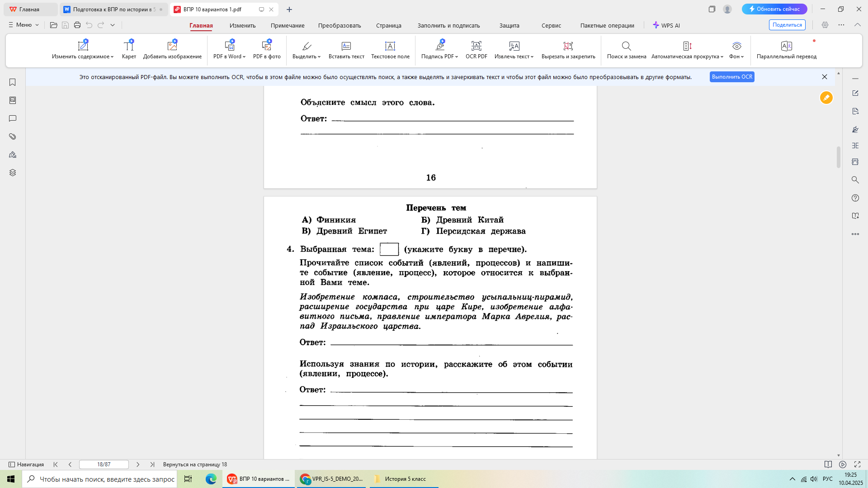Expand Edit Content dropdown arrow

[112, 57]
